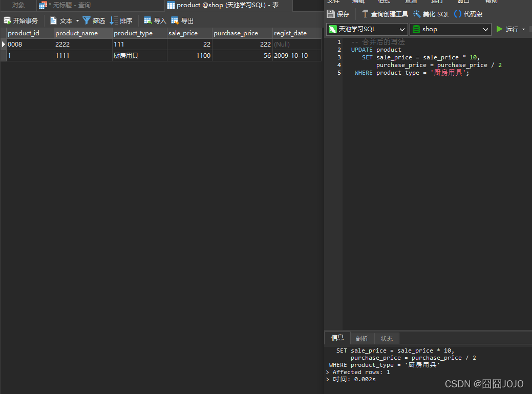Click the query icon on the 无标题 tab

[x=42, y=5]
